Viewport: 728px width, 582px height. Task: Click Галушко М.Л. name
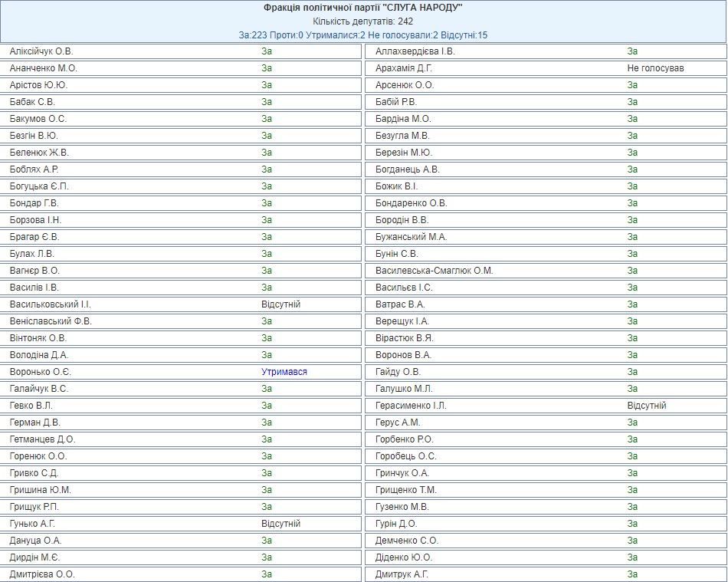404,389
